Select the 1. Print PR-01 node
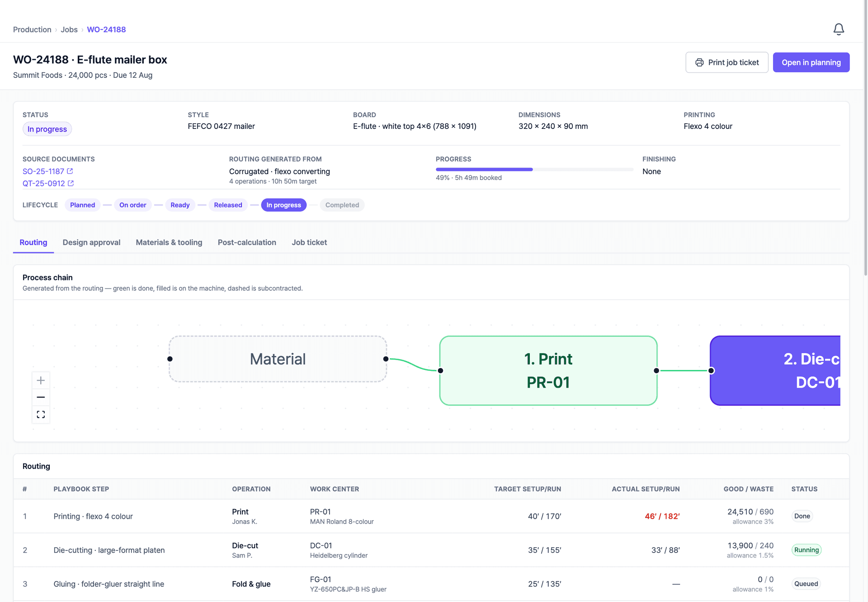 (x=548, y=370)
